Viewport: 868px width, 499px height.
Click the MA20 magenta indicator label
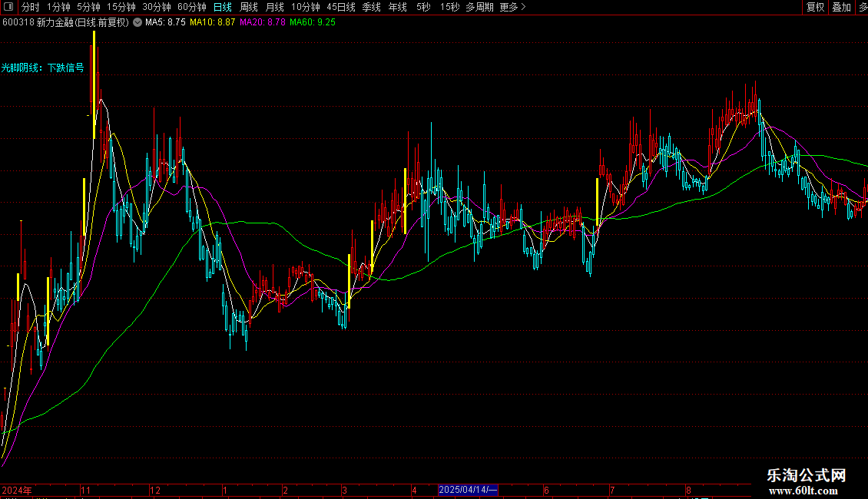[x=263, y=22]
